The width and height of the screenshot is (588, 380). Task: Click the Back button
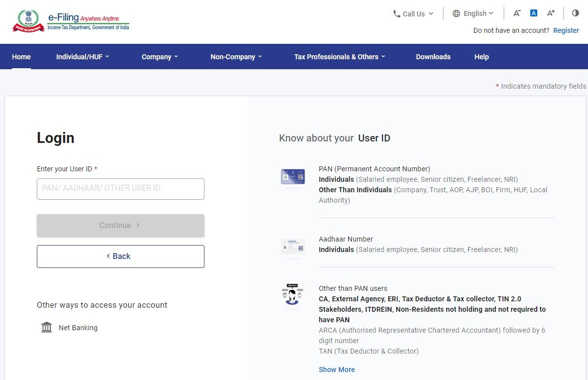point(120,256)
